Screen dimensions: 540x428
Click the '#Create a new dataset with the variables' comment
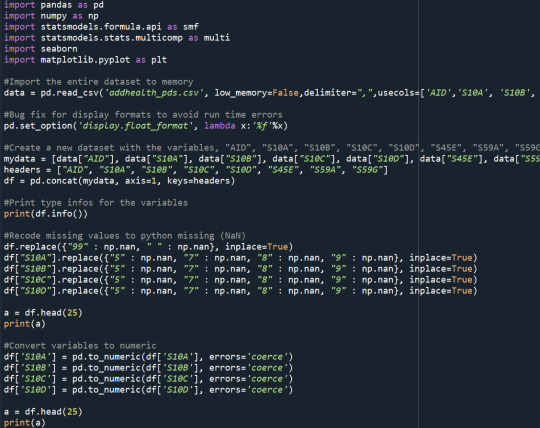tap(111, 148)
